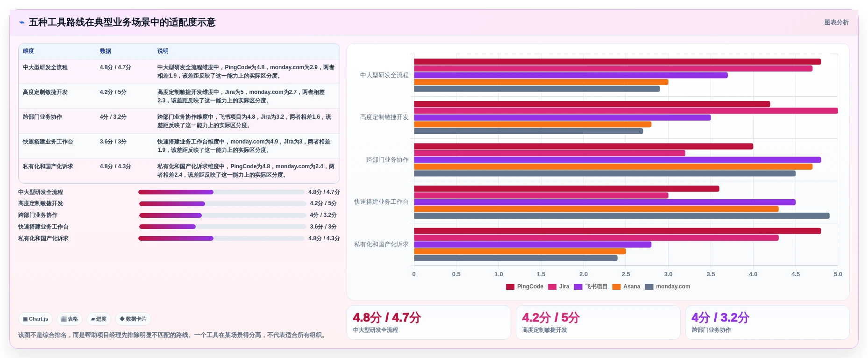Image resolution: width=868 pixels, height=358 pixels.
Task: Click the 数据卡片 tag chip
Action: [133, 319]
